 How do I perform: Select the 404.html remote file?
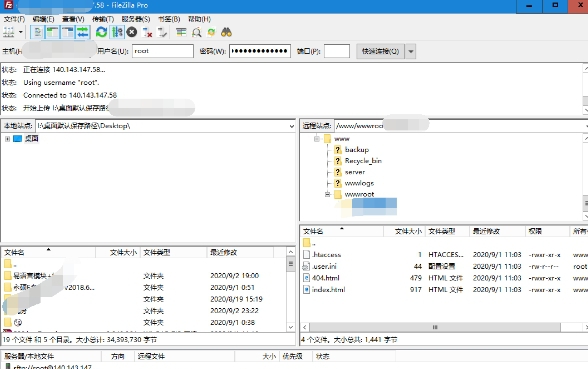click(x=326, y=278)
